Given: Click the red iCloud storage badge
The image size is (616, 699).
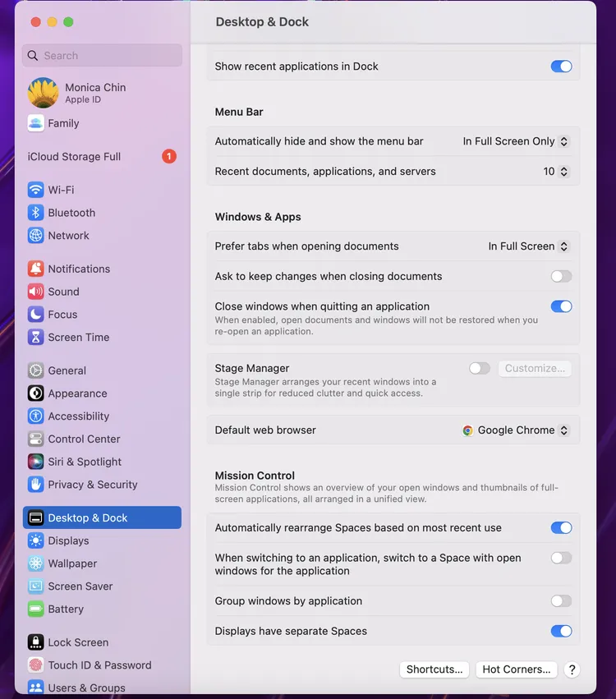Looking at the screenshot, I should tap(169, 156).
